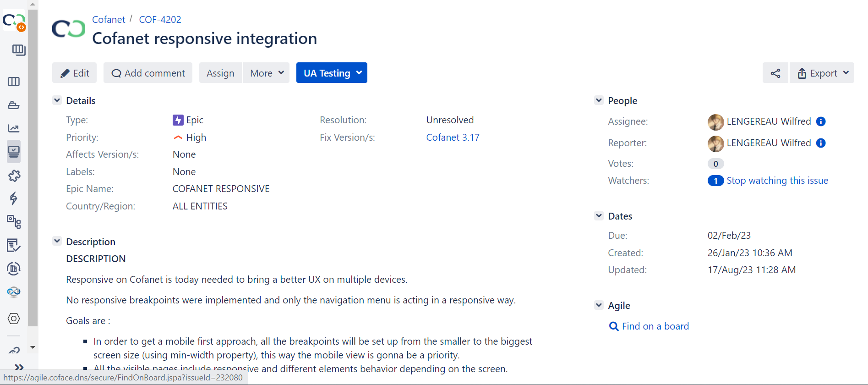Click the colorful cloud icon in sidebar
Viewport: 868px width, 385px height.
coord(14,292)
